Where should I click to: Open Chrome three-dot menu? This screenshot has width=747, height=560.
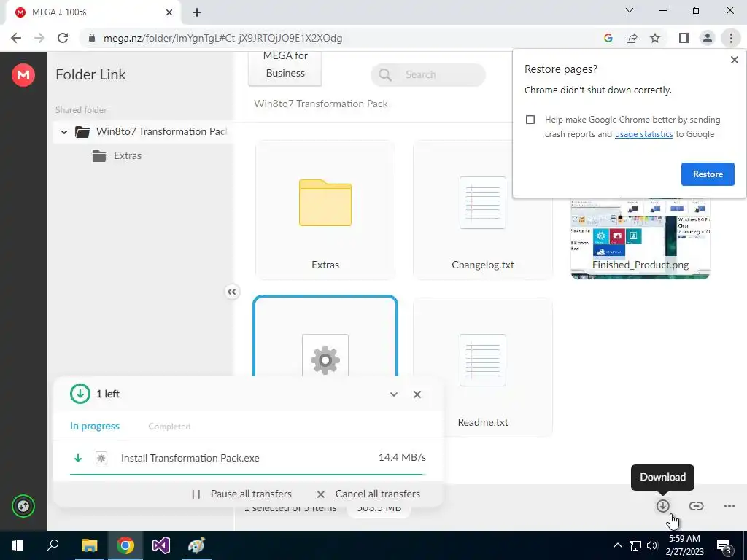[731, 38]
